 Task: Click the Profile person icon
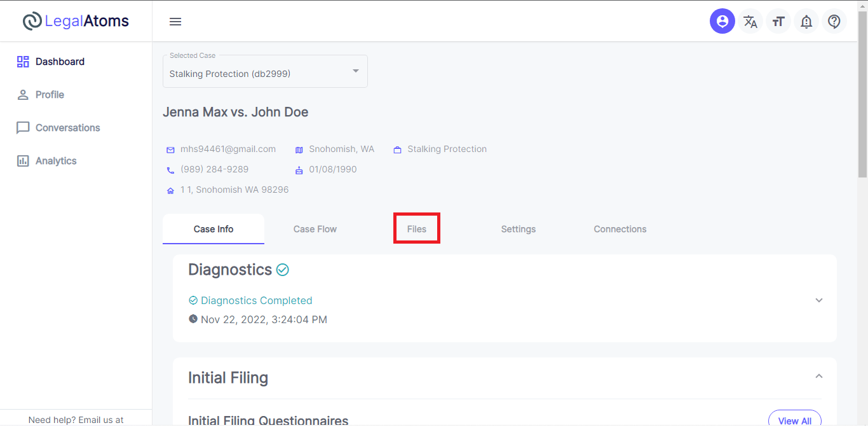click(x=23, y=95)
